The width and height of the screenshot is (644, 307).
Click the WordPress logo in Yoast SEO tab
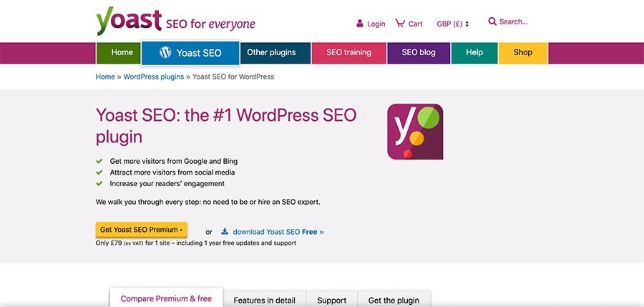pos(165,52)
